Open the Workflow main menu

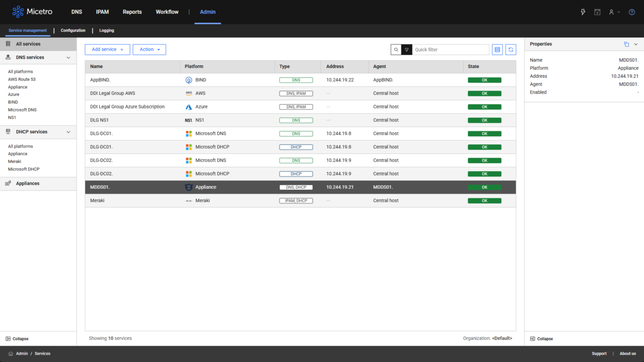point(167,12)
